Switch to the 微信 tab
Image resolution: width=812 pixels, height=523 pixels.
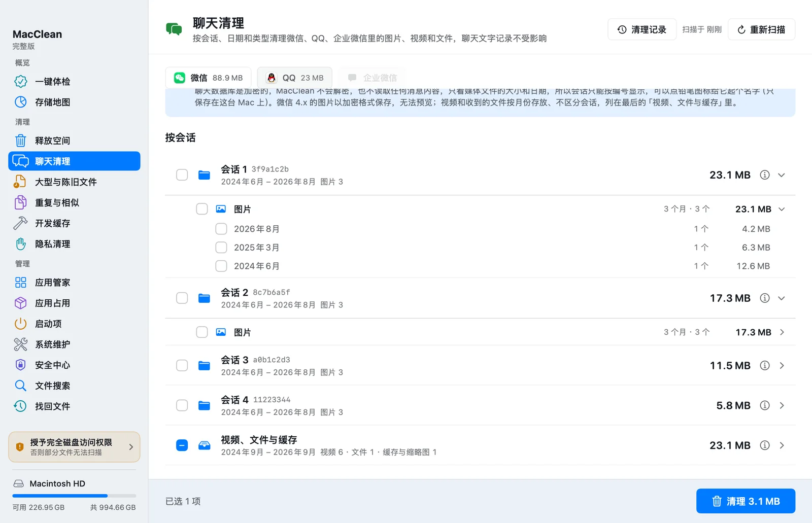click(208, 78)
